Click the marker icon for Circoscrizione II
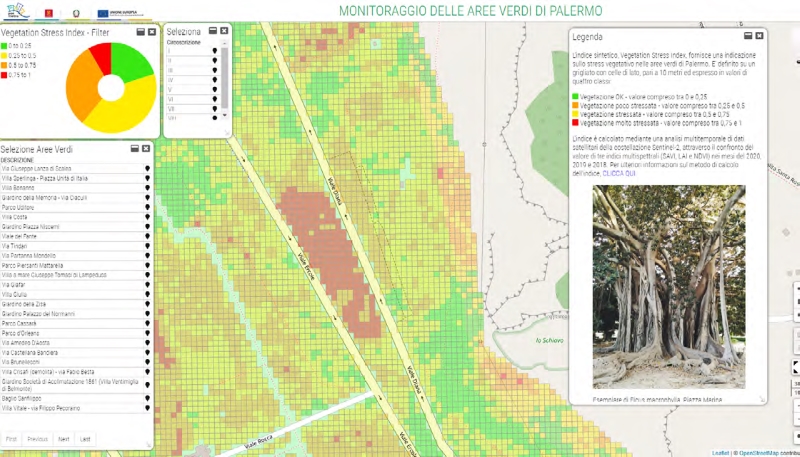 (215, 61)
